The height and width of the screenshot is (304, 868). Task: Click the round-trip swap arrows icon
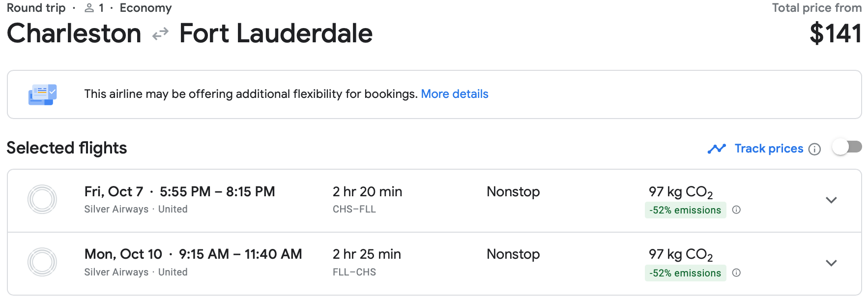(x=160, y=34)
